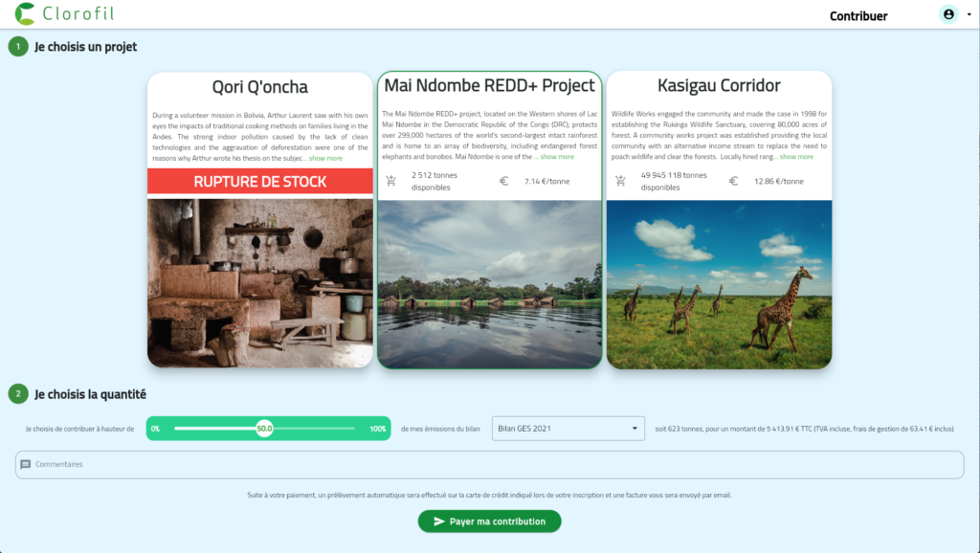Click cart icon on Mai Ndombe card
This screenshot has height=553, width=980.
[x=390, y=181]
